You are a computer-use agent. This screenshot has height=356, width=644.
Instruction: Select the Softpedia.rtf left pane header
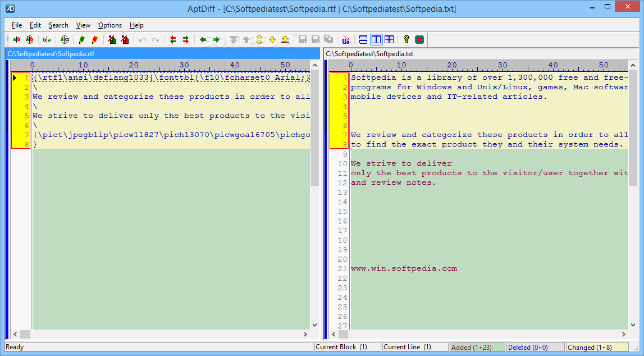[x=163, y=54]
